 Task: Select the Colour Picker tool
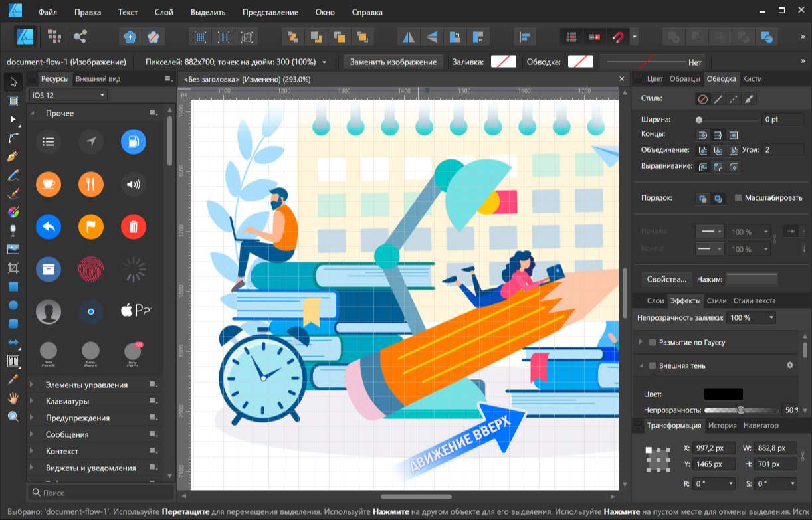pos(12,379)
